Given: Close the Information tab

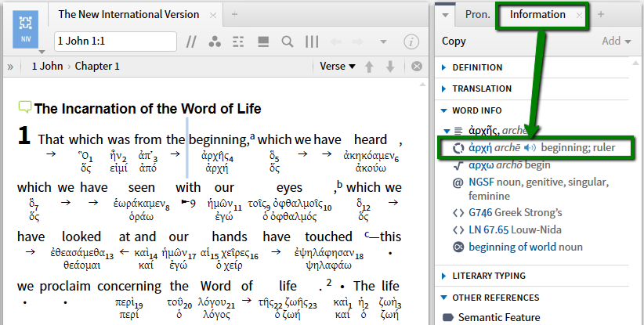Looking at the screenshot, I should coord(579,16).
